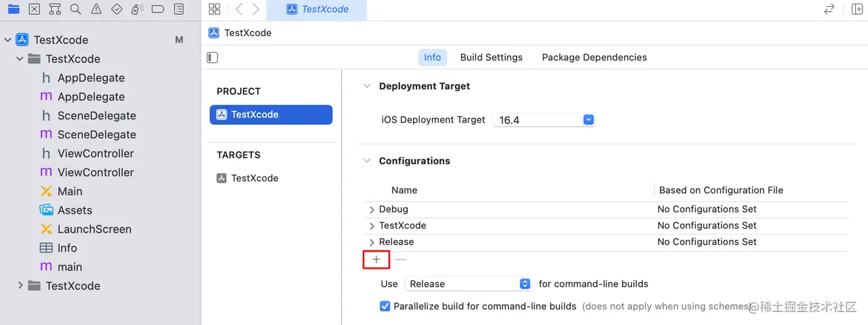This screenshot has height=325, width=868.
Task: Expand the Debug configuration row
Action: pyautogui.click(x=372, y=210)
